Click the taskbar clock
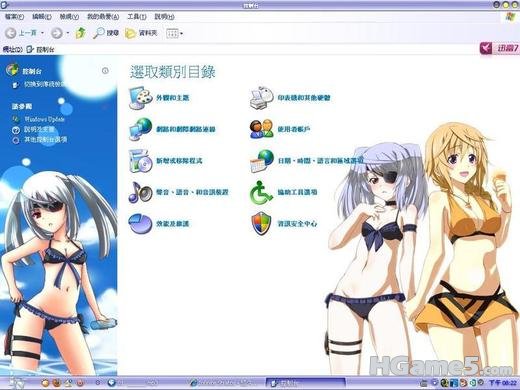 click(503, 383)
